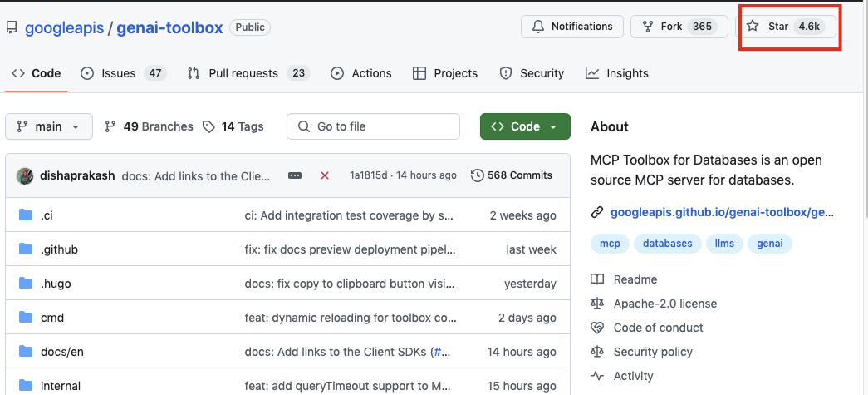View the 568 Commits history

(512, 175)
